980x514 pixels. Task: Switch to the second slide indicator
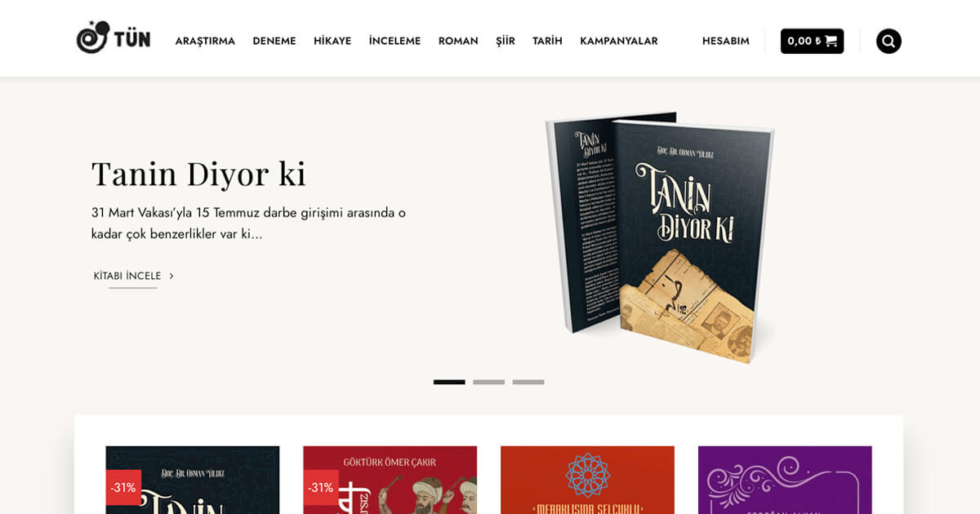click(x=488, y=382)
